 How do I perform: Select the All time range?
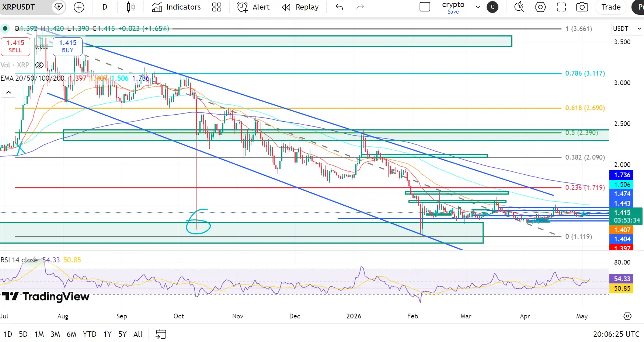coord(138,334)
